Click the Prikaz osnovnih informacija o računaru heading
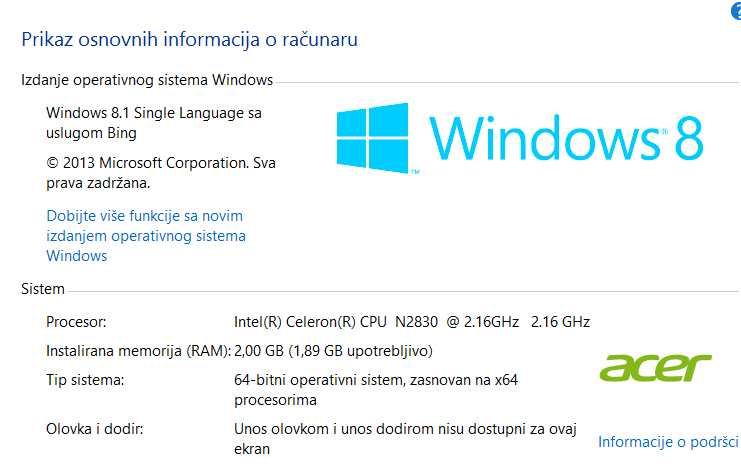741x472 pixels. [190, 40]
